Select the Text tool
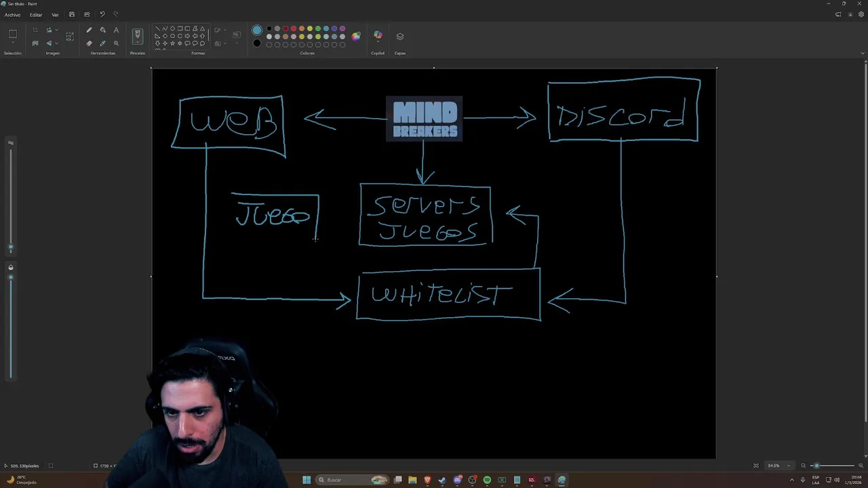The height and width of the screenshot is (488, 868). (116, 30)
